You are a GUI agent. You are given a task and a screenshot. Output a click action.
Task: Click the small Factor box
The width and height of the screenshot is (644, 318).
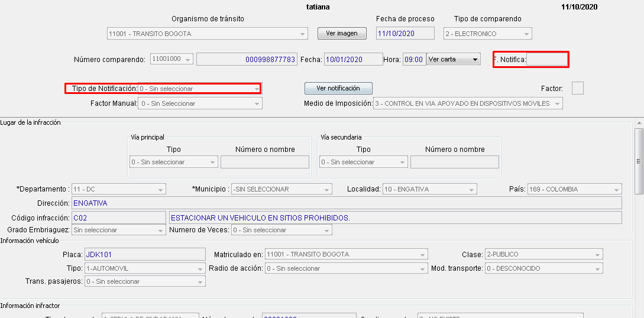coord(578,88)
